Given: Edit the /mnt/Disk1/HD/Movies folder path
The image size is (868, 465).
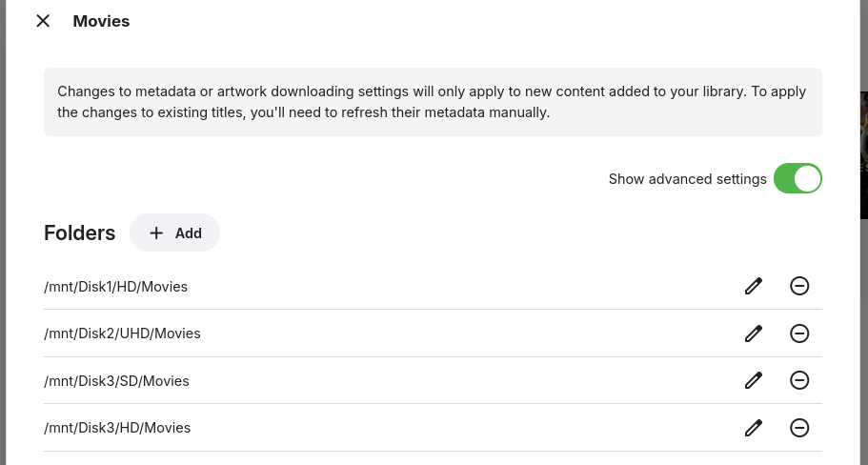Looking at the screenshot, I should pos(753,286).
